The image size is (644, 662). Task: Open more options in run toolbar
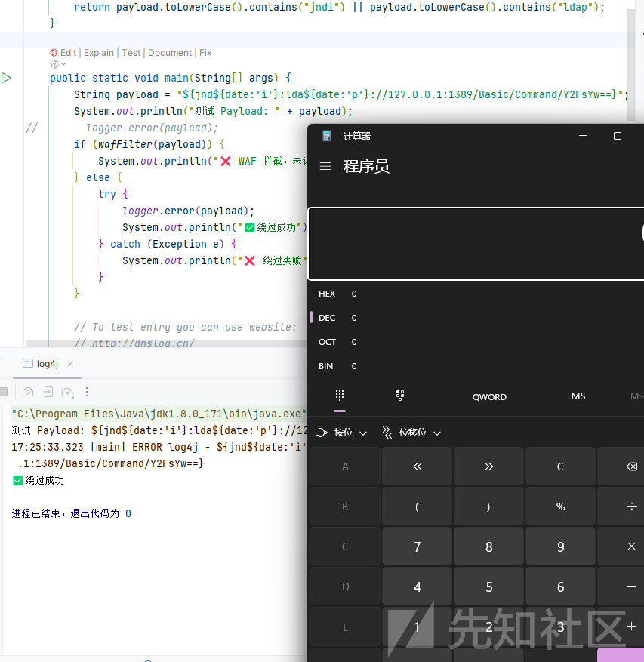pyautogui.click(x=87, y=392)
